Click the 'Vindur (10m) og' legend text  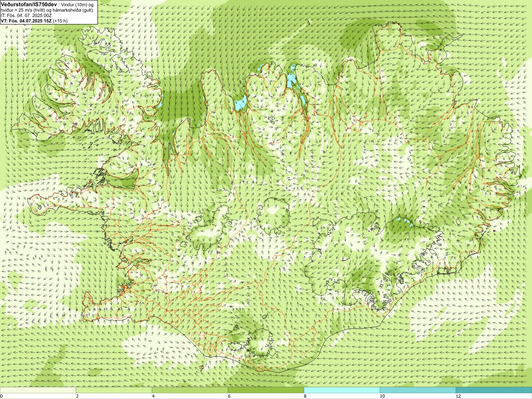coord(77,4)
